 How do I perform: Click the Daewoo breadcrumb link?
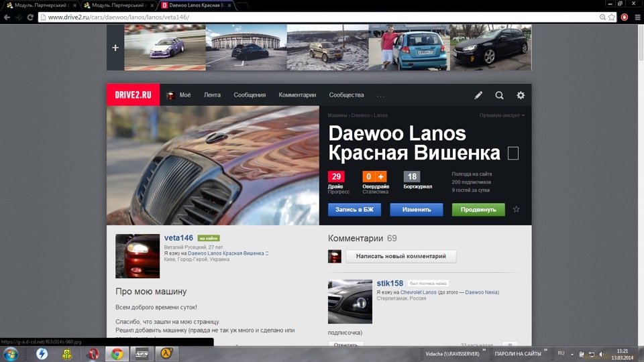point(360,115)
